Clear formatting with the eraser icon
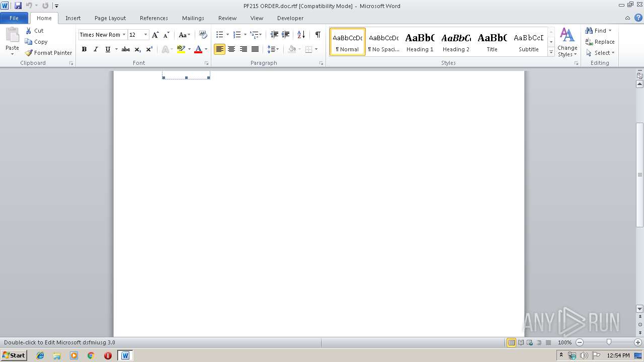 click(203, 35)
